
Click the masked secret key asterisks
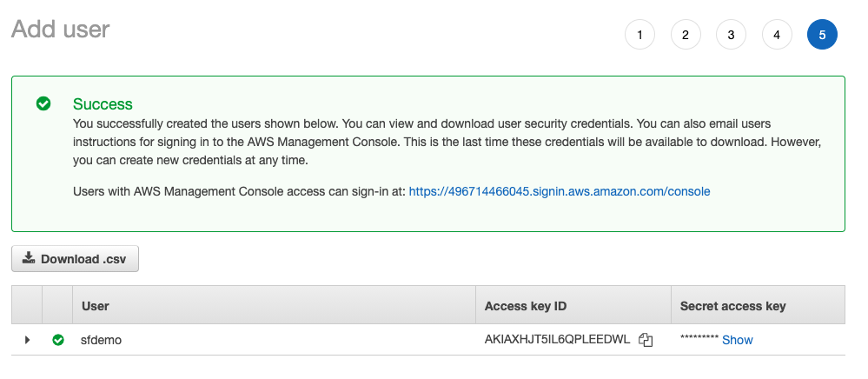pos(699,340)
